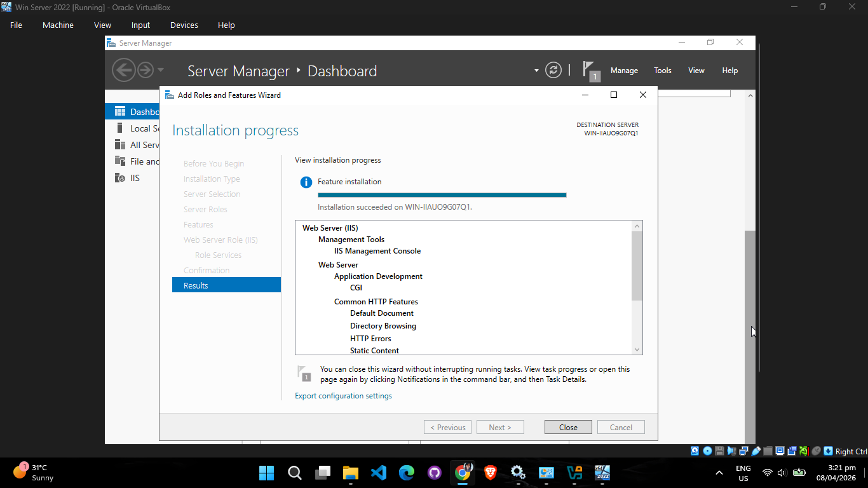Select the All Servers sidebar icon
Screen dimensions: 868x488
[120, 145]
